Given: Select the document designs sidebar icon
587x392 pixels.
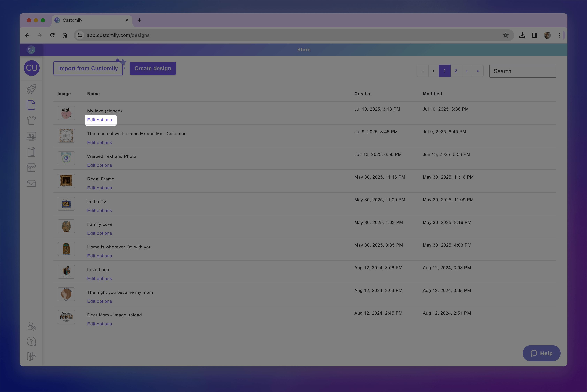Looking at the screenshot, I should (31, 105).
